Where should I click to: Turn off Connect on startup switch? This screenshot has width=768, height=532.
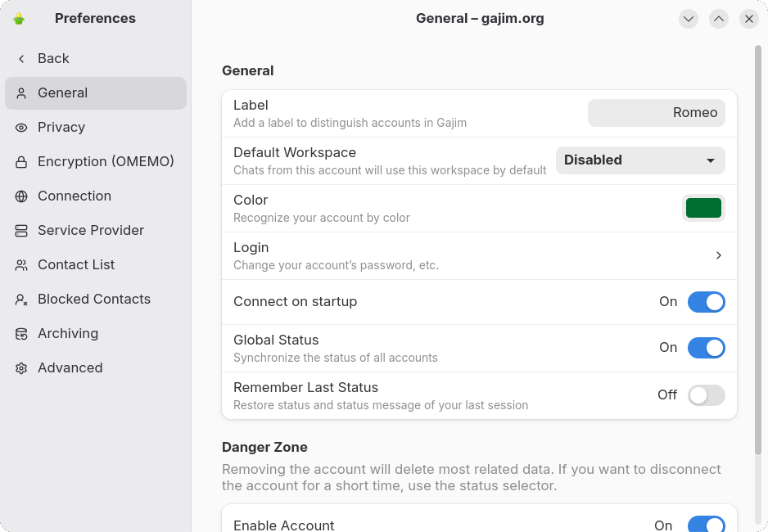[x=706, y=302]
